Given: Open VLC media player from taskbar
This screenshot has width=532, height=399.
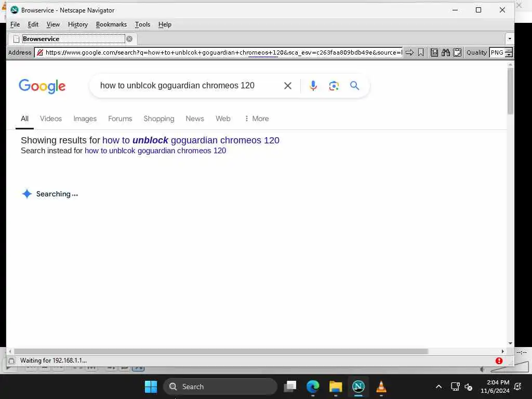Looking at the screenshot, I should (x=381, y=386).
